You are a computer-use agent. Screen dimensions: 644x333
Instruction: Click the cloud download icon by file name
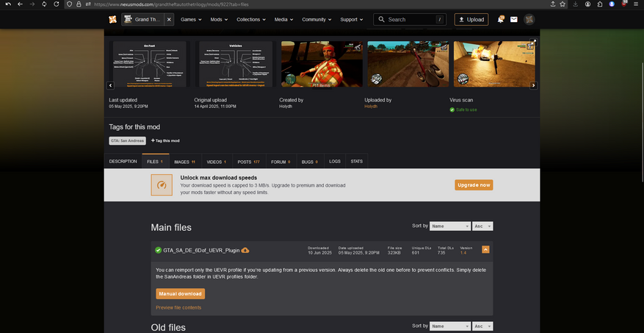point(245,251)
